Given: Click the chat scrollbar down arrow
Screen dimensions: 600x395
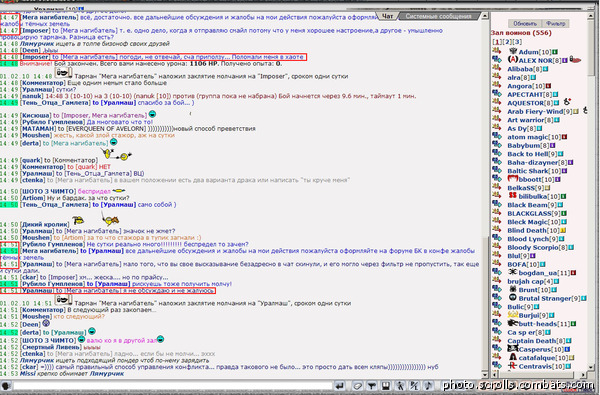Looking at the screenshot, I should pos(485,375).
